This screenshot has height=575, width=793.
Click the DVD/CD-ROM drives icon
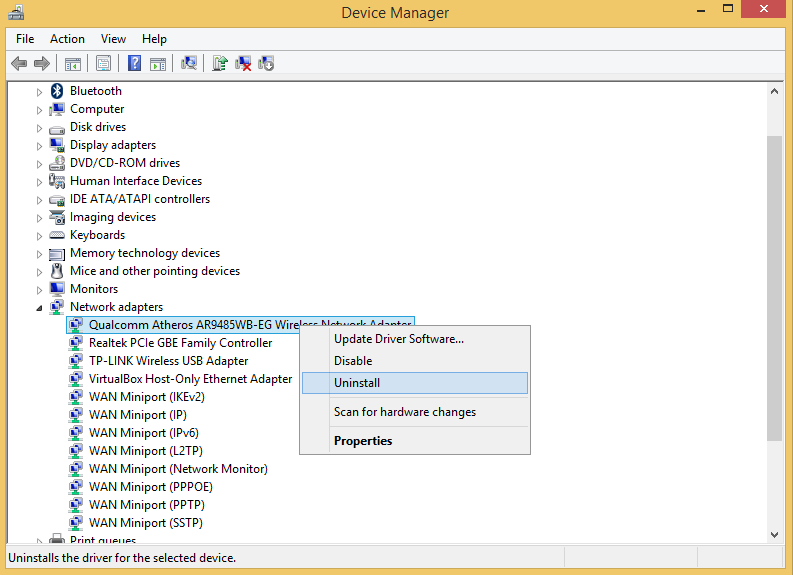point(57,163)
